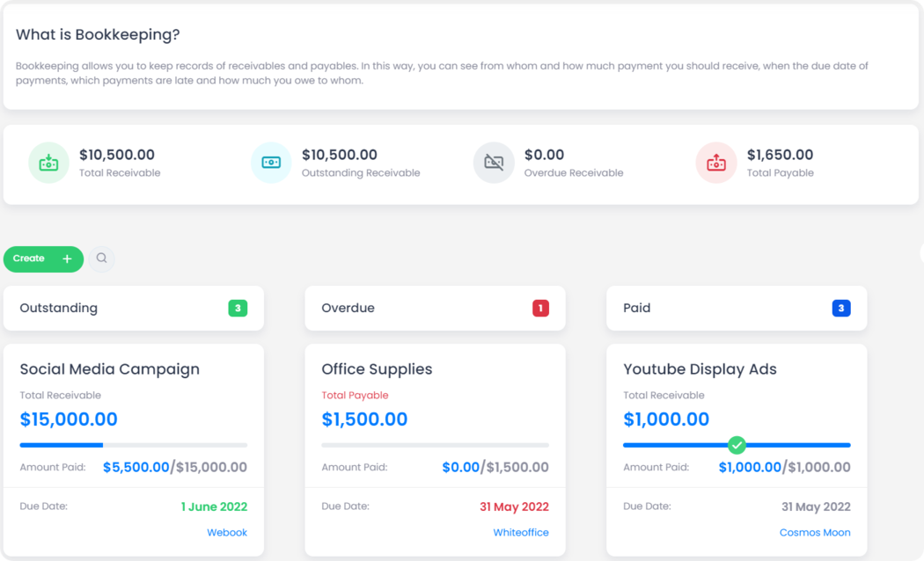This screenshot has height=561, width=924.
Task: Click the blue Paid count badge
Action: (x=841, y=308)
